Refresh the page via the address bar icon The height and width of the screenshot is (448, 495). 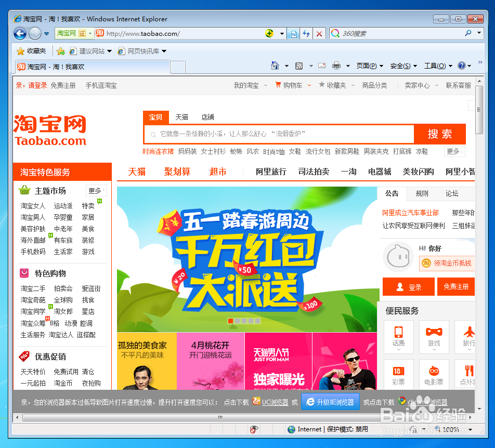[306, 32]
